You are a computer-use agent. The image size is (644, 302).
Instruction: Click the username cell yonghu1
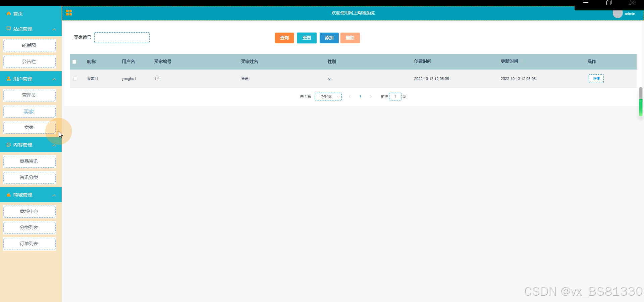(129, 79)
